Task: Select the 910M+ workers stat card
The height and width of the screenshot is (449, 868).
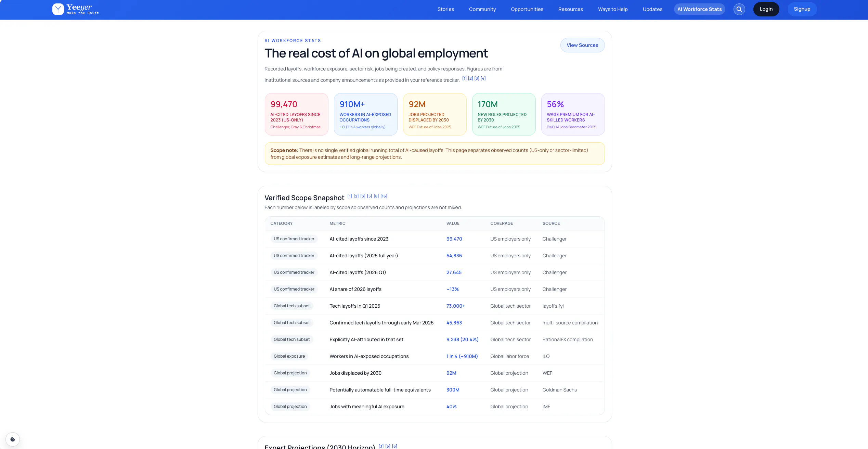Action: (x=365, y=114)
